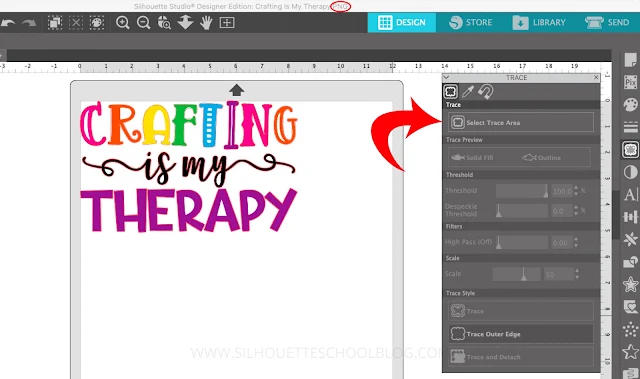Open the Page Setup panel icon
640x379 pixels.
coord(630,60)
